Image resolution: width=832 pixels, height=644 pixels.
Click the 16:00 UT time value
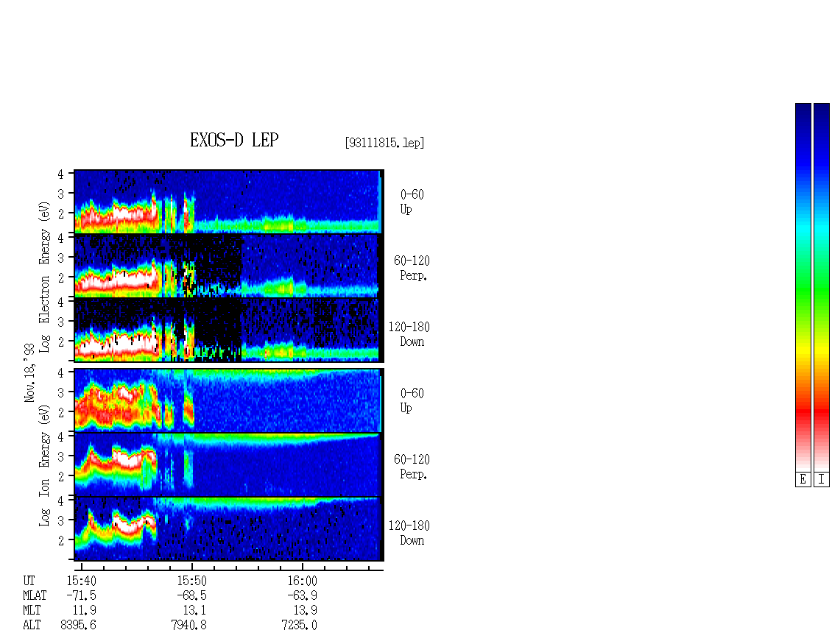[x=302, y=581]
